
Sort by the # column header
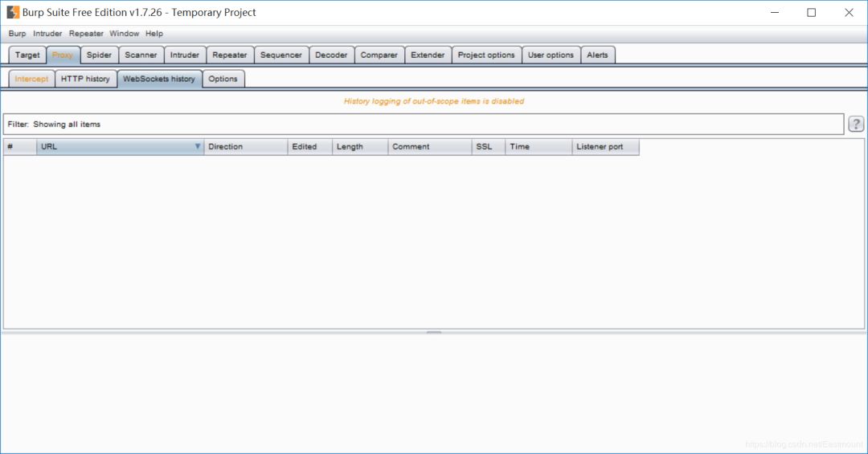point(20,147)
